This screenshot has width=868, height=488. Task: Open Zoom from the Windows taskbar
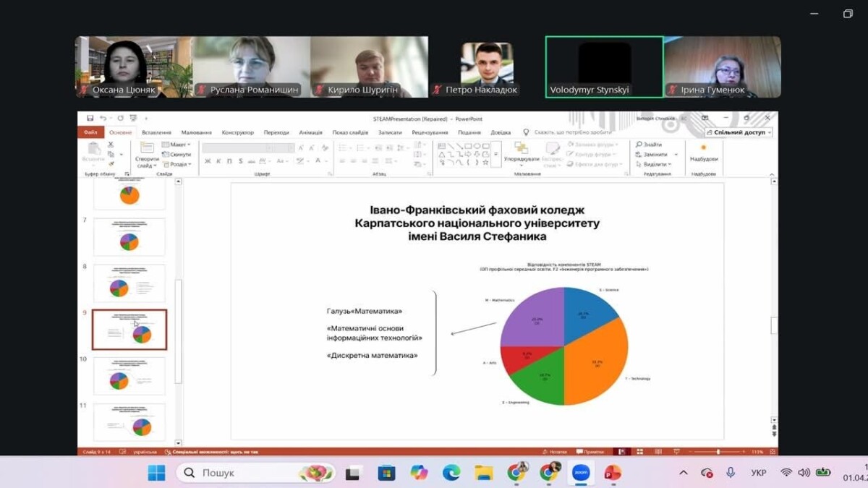580,473
